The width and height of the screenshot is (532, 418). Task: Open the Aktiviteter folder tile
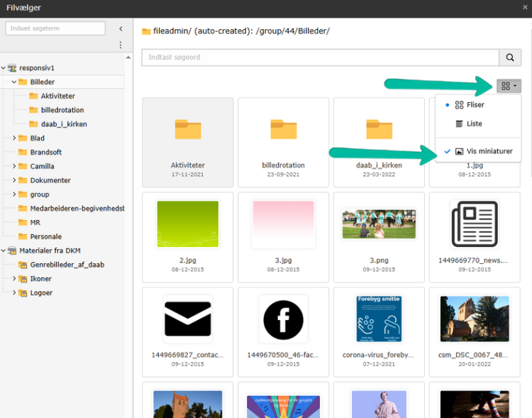tap(188, 142)
